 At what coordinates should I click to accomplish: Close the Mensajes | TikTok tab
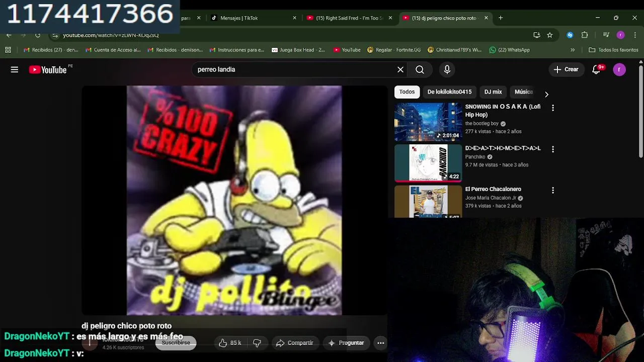[x=295, y=18]
